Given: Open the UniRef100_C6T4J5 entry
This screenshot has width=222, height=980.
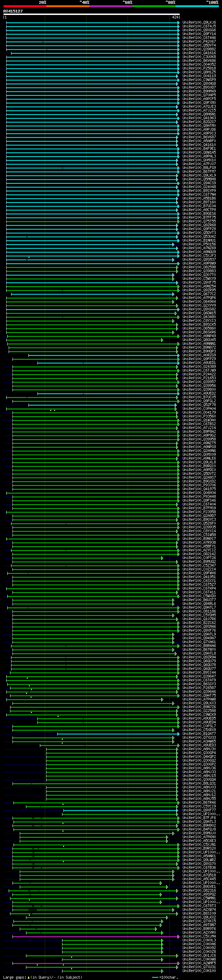Looking at the screenshot, I should pyautogui.click(x=199, y=26).
